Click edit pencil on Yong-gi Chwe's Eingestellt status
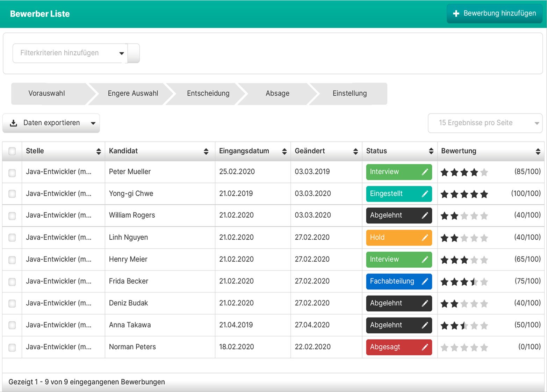 [x=425, y=194]
